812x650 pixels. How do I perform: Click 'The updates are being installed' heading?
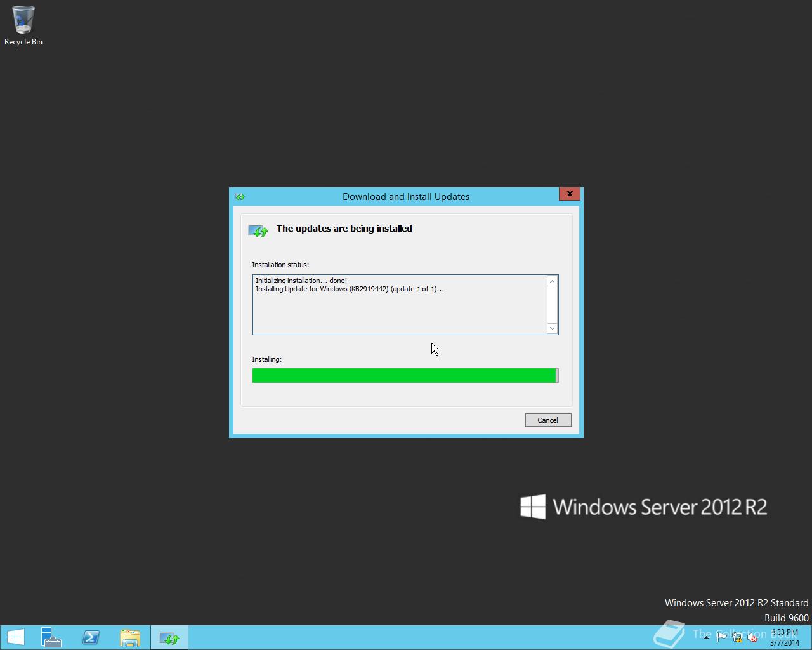[344, 229]
